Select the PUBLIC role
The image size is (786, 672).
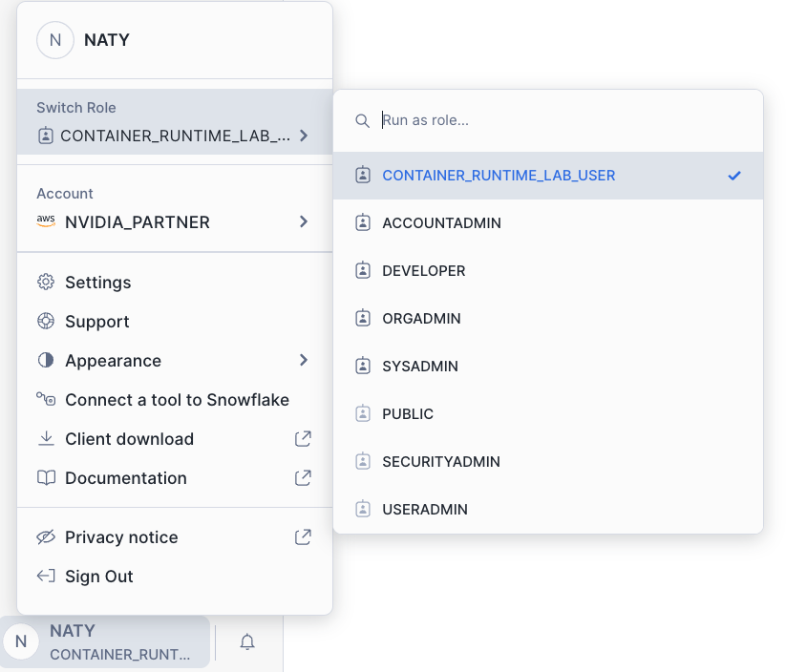(x=548, y=414)
